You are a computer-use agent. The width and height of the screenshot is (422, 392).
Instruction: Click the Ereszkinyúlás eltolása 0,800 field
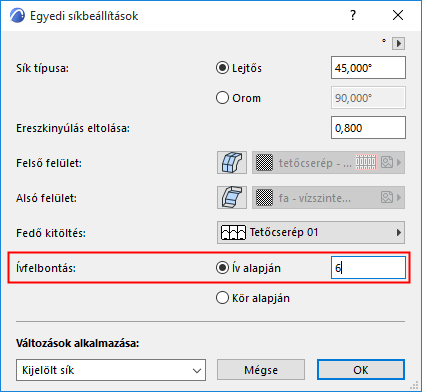pyautogui.click(x=368, y=128)
